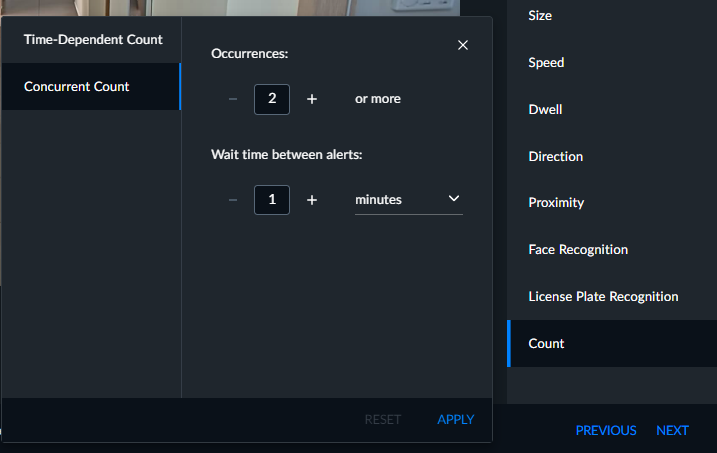
Task: Click the "Occurrences:" label
Action: 250,53
